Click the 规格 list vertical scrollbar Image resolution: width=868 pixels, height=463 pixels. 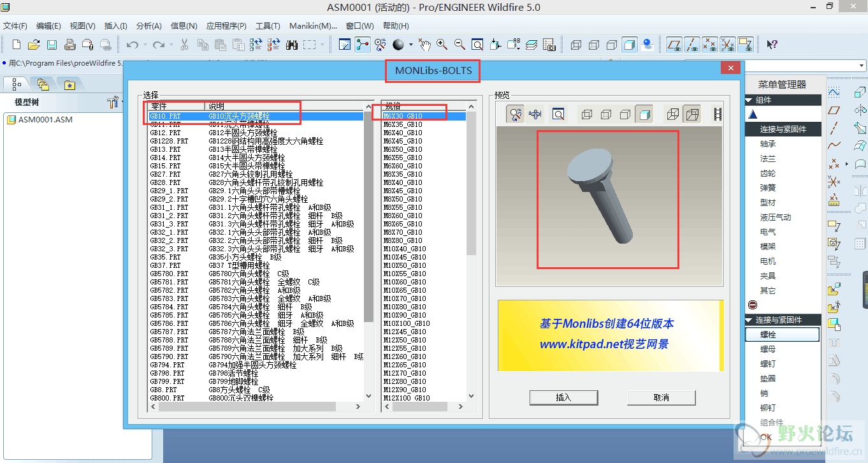coord(472,185)
